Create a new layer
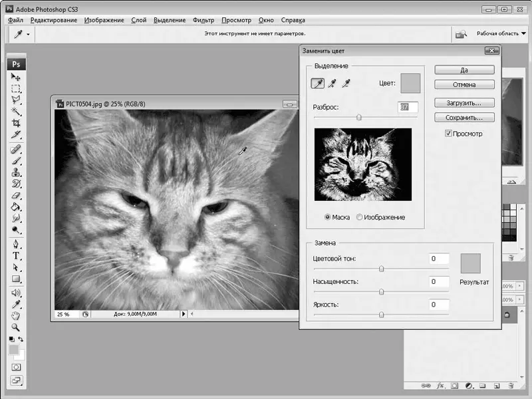Screen dimensions: 532x399 (x=497, y=386)
